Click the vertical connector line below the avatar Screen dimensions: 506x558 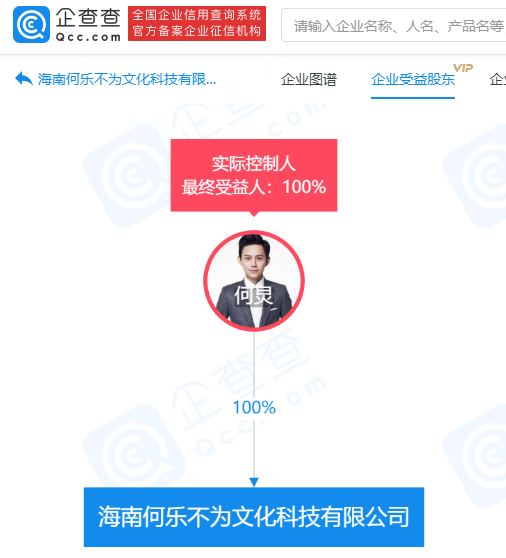(254, 365)
